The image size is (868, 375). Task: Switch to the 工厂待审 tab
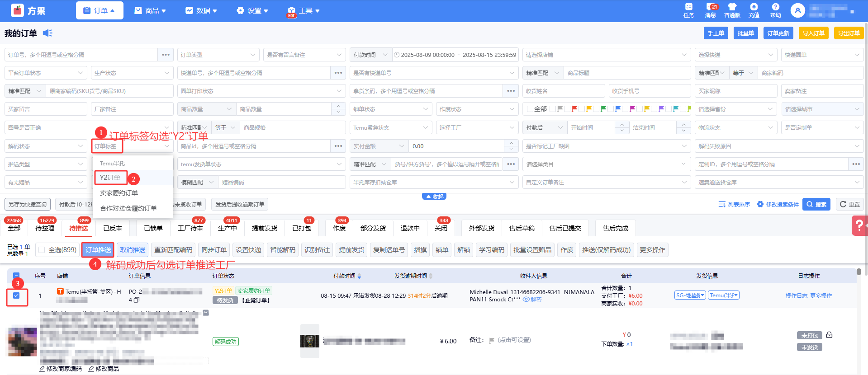click(x=190, y=228)
